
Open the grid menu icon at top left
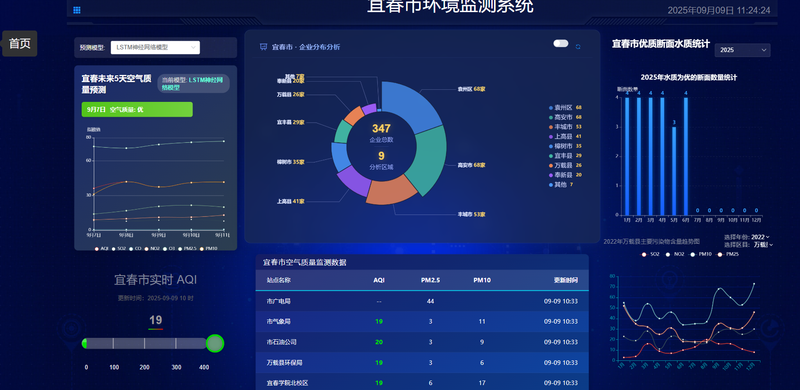pos(77,10)
